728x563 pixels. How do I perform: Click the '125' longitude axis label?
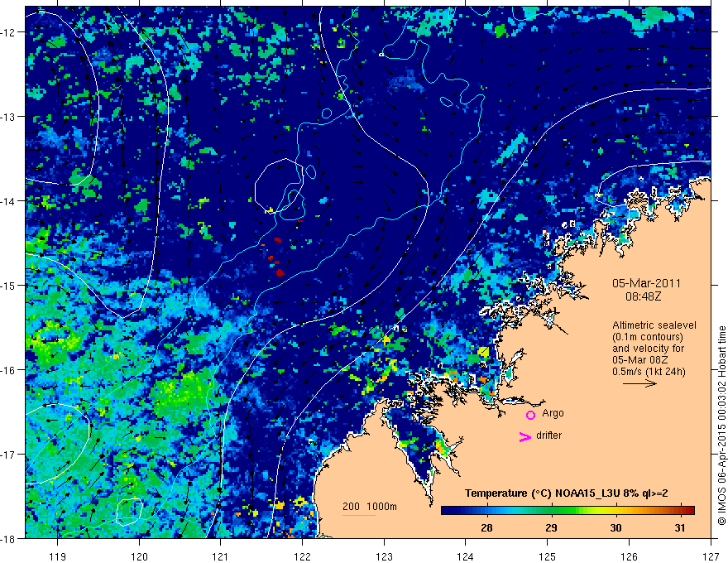point(548,556)
